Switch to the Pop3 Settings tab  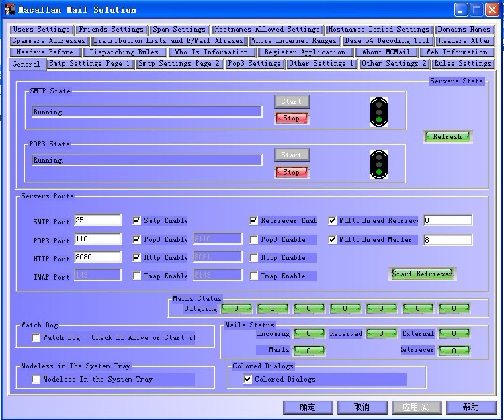[254, 64]
